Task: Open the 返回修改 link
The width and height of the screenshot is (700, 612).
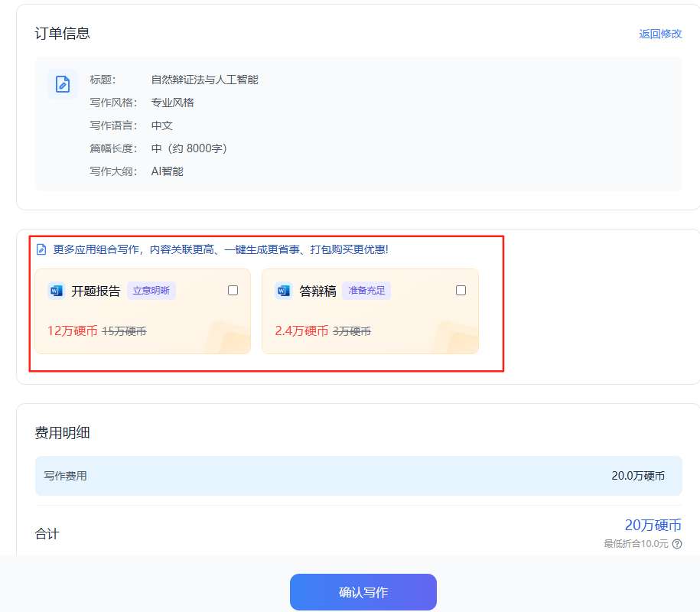Action: [660, 34]
